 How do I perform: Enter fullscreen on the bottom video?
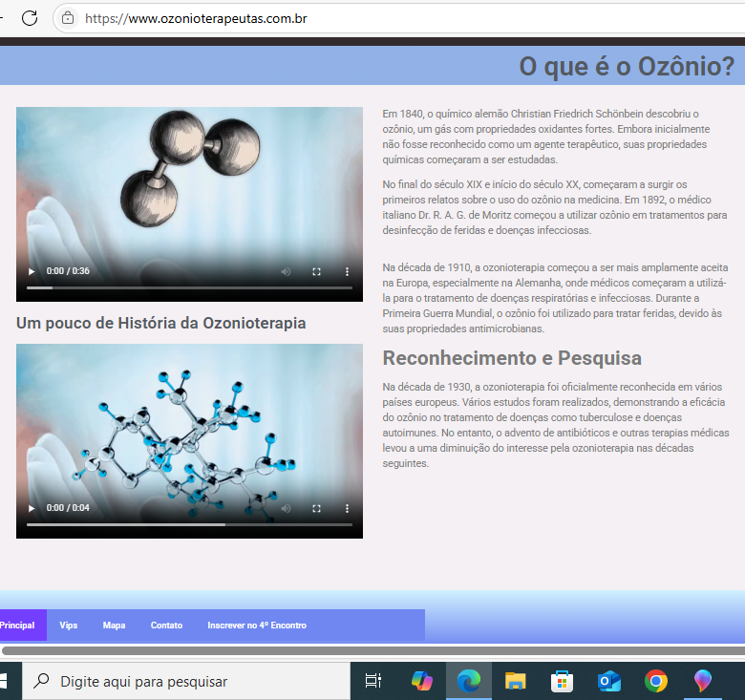[316, 508]
